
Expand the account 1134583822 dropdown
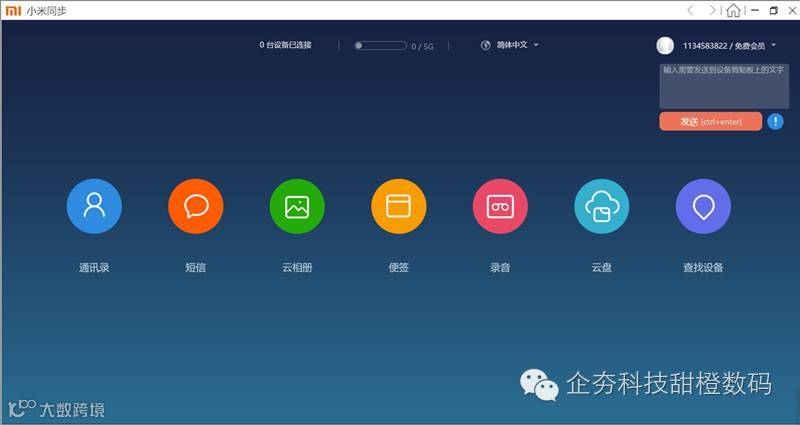tap(730, 46)
